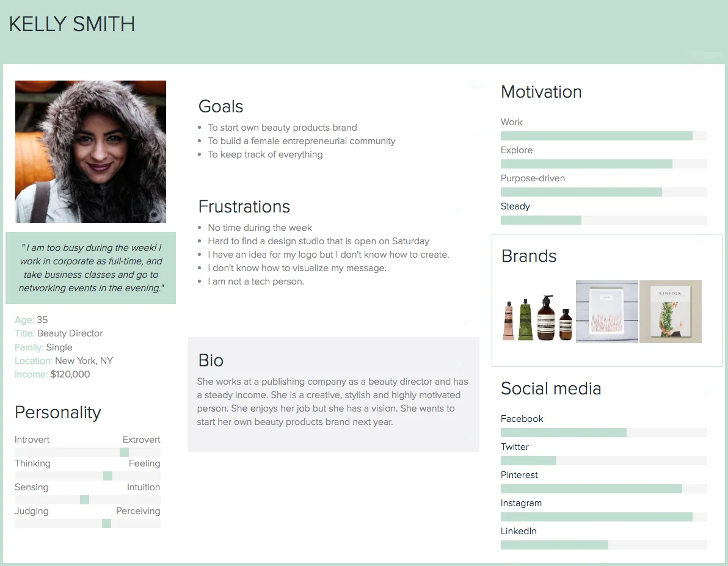Click the Instagram usage bar
This screenshot has height=566, width=728.
point(603,517)
